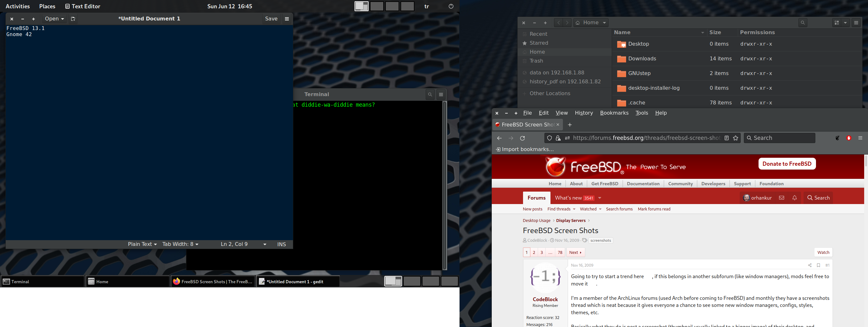Jump to page 78 of thread
This screenshot has height=327, width=868.
pyautogui.click(x=560, y=253)
